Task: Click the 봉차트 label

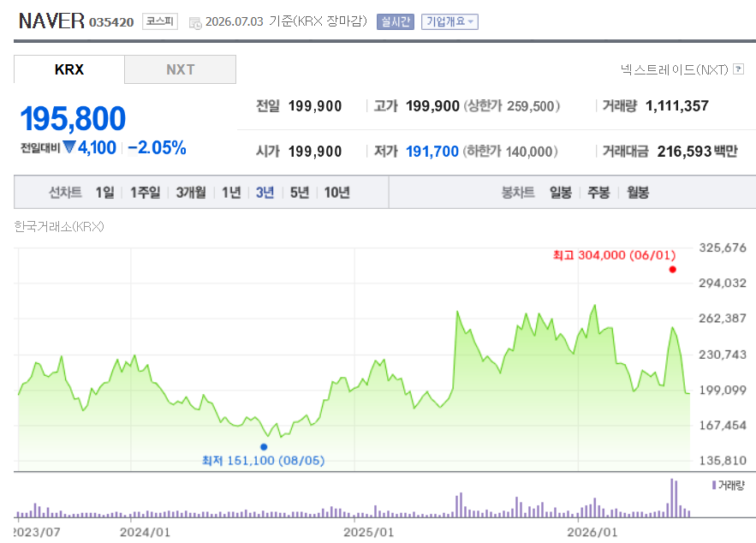Action: (518, 193)
